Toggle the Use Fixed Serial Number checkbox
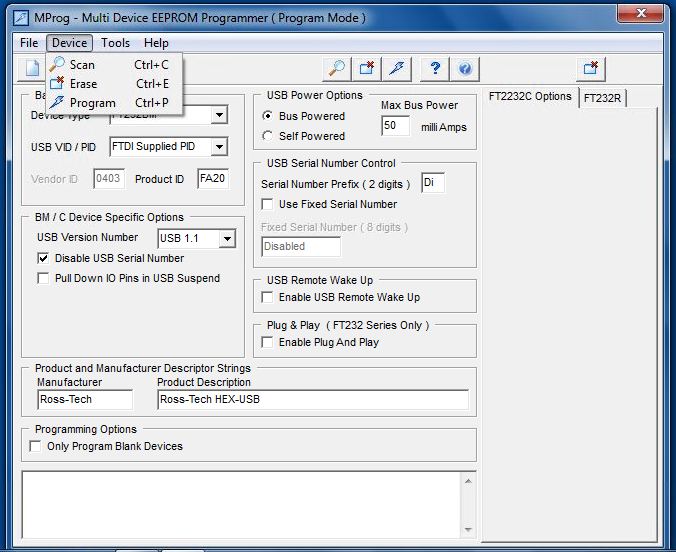This screenshot has height=552, width=676. click(x=267, y=204)
